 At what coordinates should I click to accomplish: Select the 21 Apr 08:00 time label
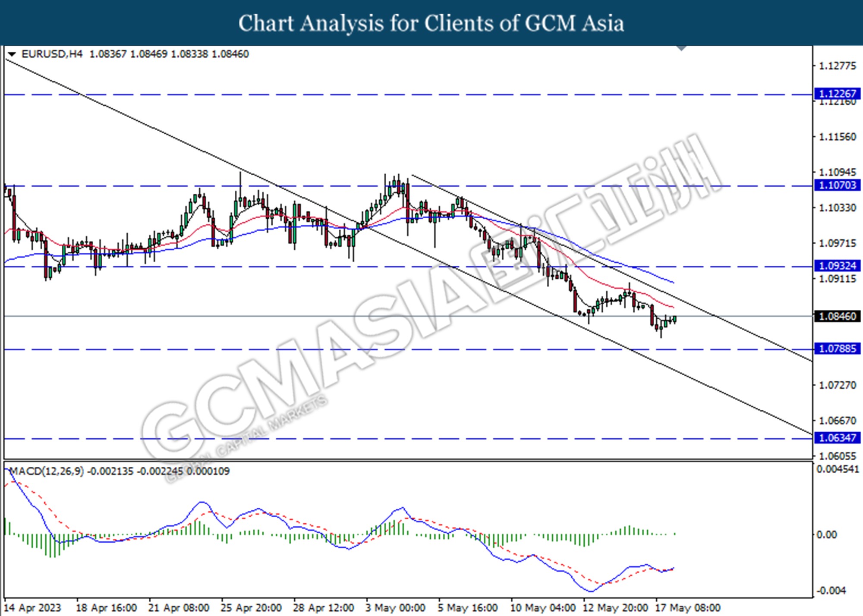179,608
